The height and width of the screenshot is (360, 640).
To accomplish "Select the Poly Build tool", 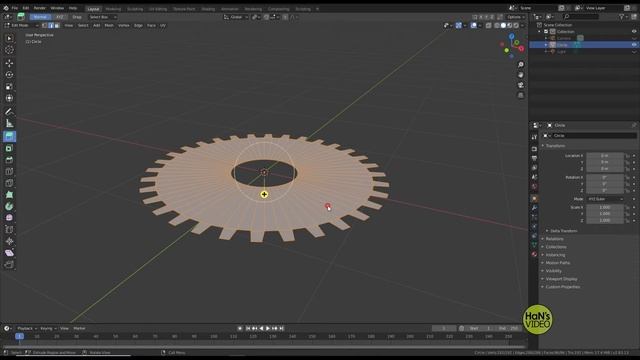I will (x=9, y=195).
